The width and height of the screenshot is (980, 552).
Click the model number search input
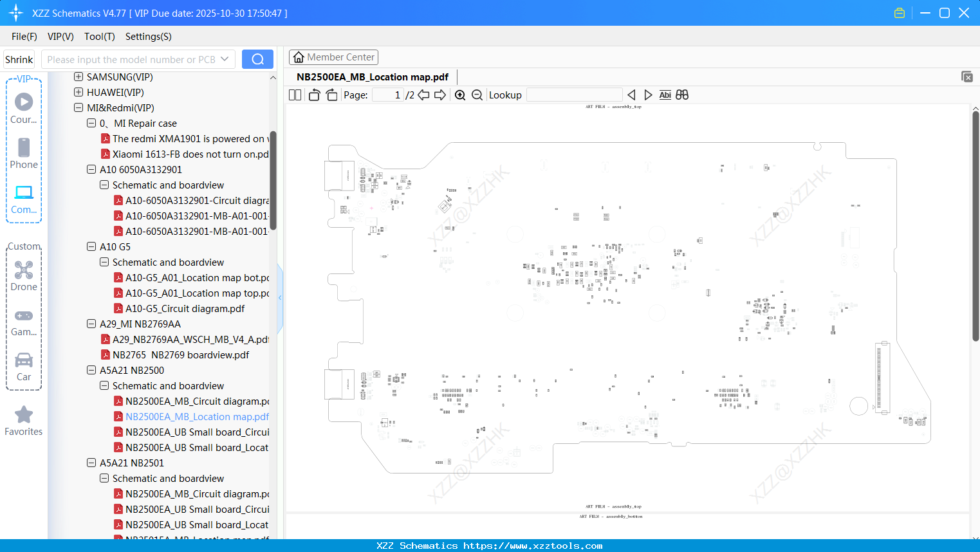click(x=131, y=59)
